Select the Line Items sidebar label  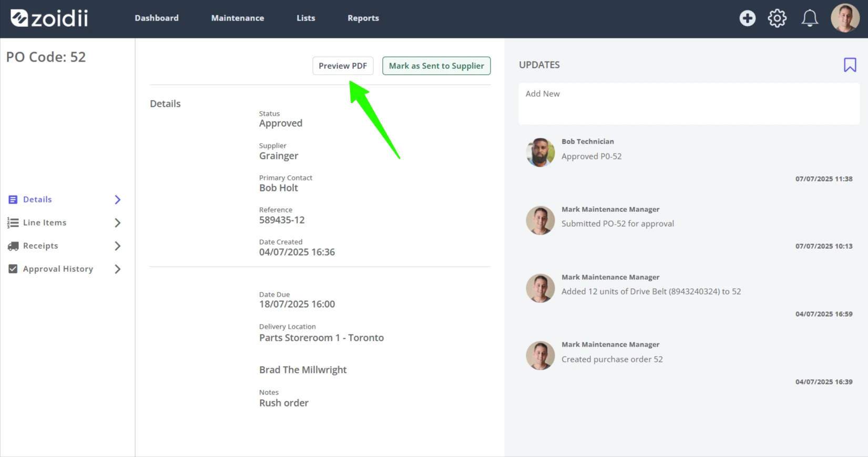point(45,222)
